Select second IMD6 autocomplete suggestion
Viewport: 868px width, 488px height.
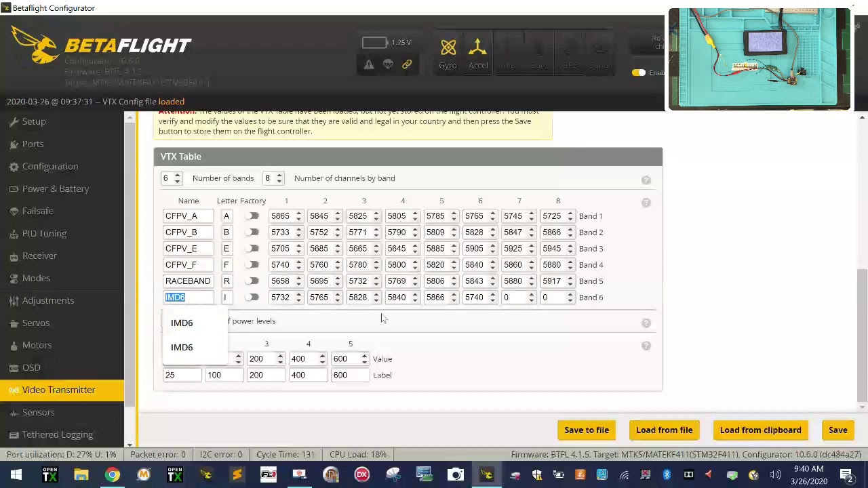point(195,348)
